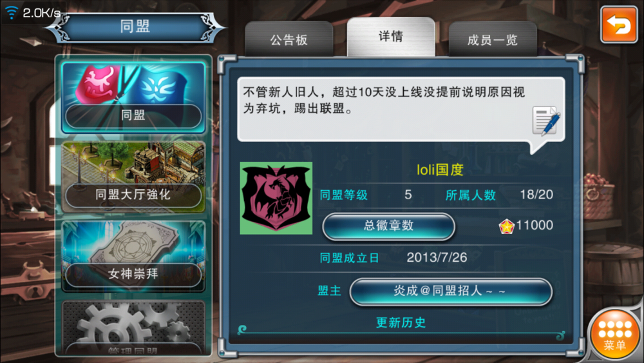Tap the 同盟 button in the sidebar
Viewport: 644px width, 363px height.
[133, 115]
